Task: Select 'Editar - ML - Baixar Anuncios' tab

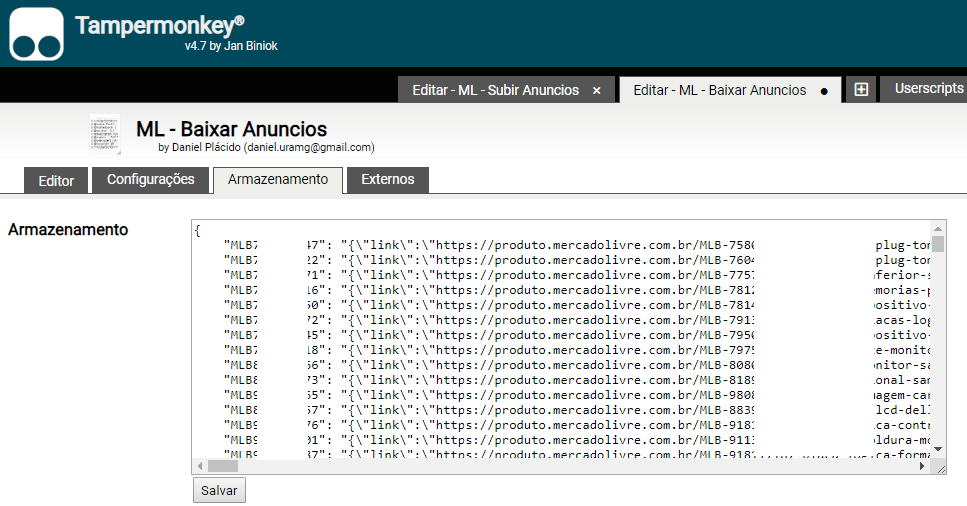Action: point(730,90)
